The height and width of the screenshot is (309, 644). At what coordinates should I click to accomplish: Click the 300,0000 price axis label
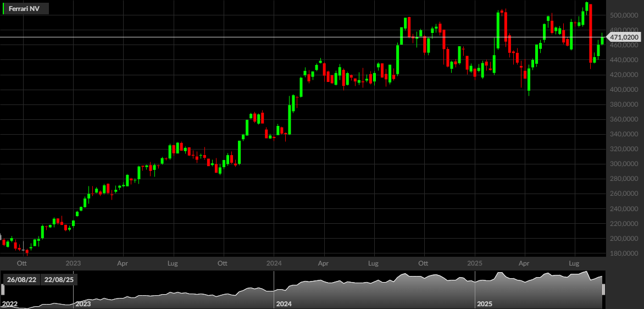click(x=624, y=164)
